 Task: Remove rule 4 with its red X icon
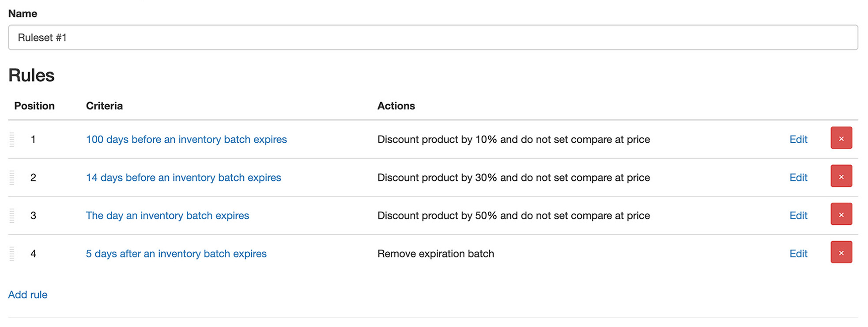[841, 252]
